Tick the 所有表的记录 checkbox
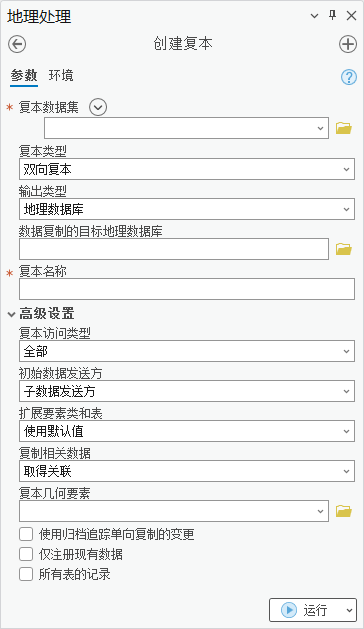 pos(26,574)
